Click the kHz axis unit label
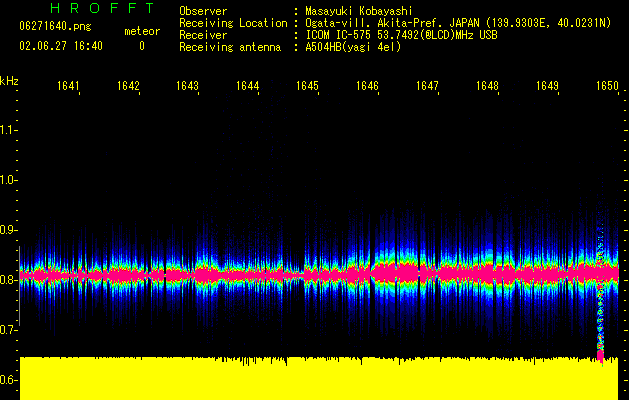 9,80
